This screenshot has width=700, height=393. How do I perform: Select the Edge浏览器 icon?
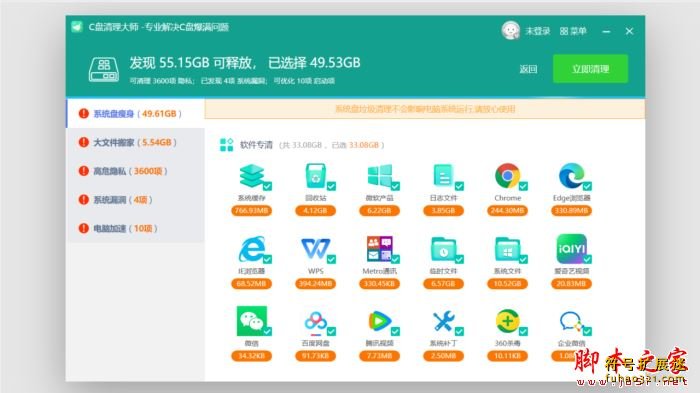pos(571,176)
